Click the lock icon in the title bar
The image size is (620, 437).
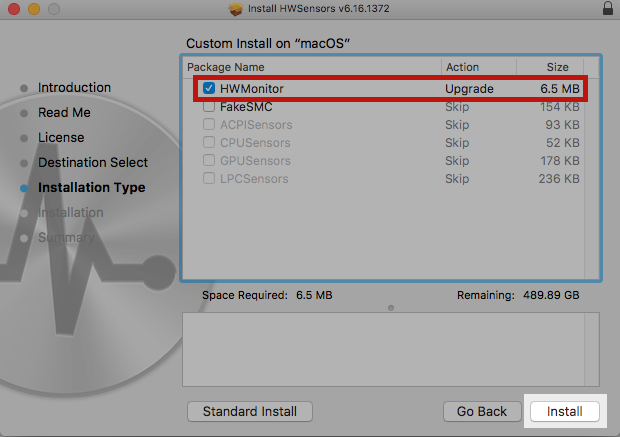point(607,9)
